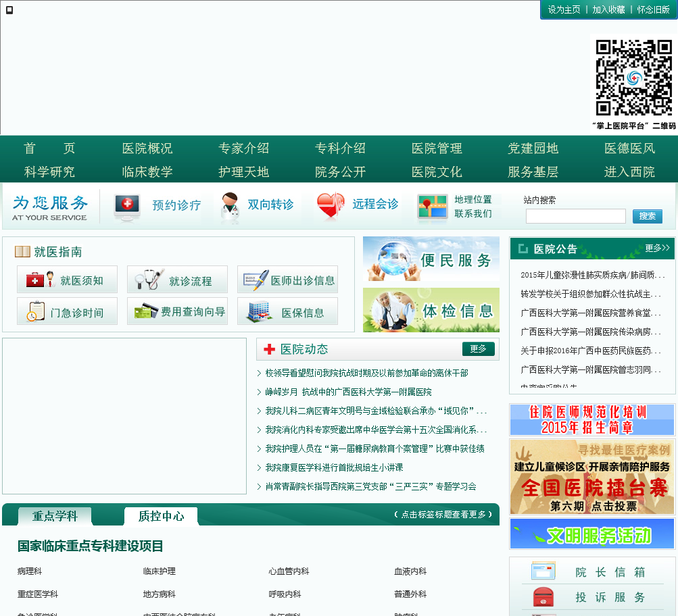Open announcement 转发学校关于组织参加群众性抗战主
678x616 pixels.
[591, 294]
